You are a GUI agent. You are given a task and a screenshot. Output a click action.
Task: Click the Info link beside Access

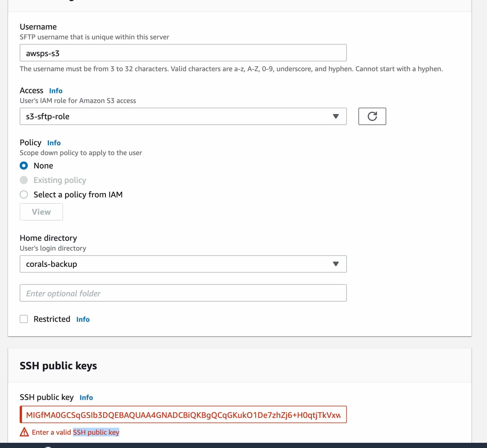[x=56, y=91]
